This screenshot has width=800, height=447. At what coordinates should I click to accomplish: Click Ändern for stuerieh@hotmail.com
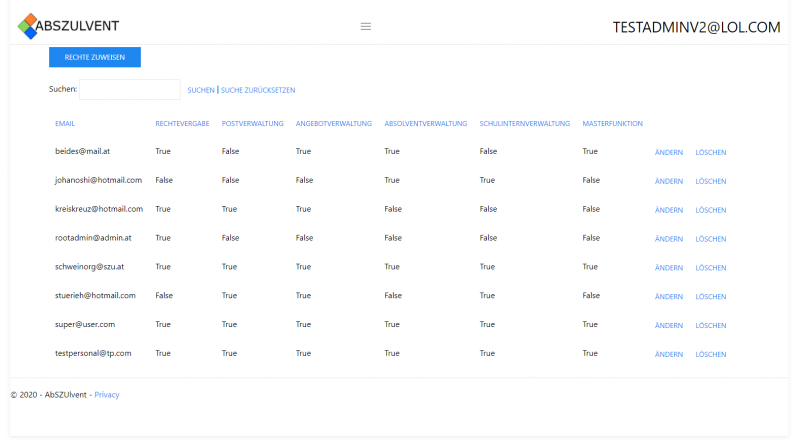pos(669,296)
